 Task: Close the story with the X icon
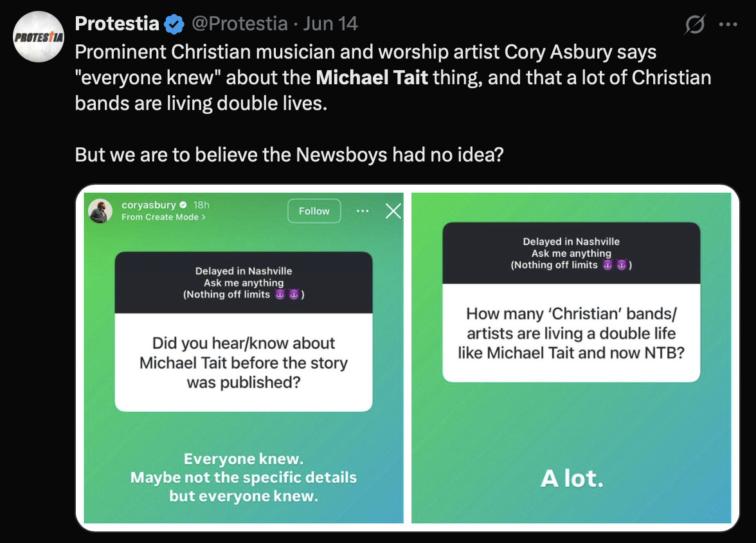393,211
